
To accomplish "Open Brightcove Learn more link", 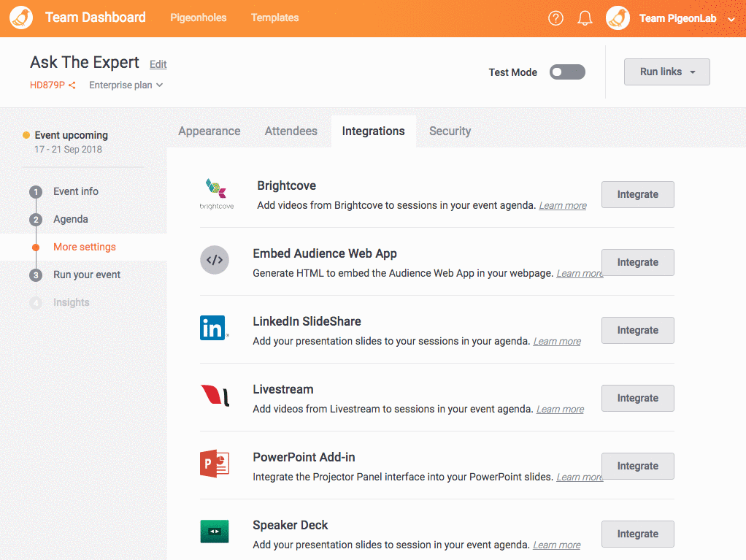I will [563, 206].
